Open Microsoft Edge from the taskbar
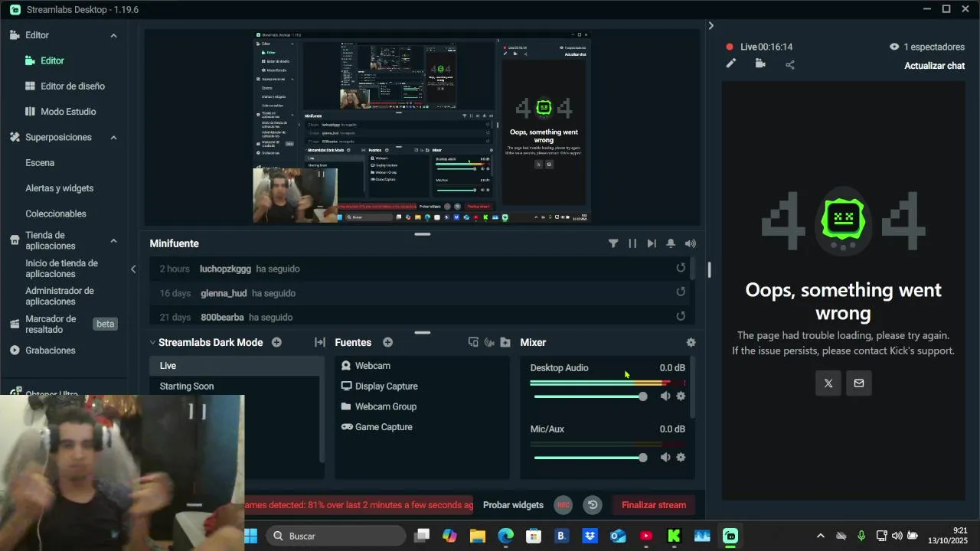The image size is (980, 551). click(506, 536)
